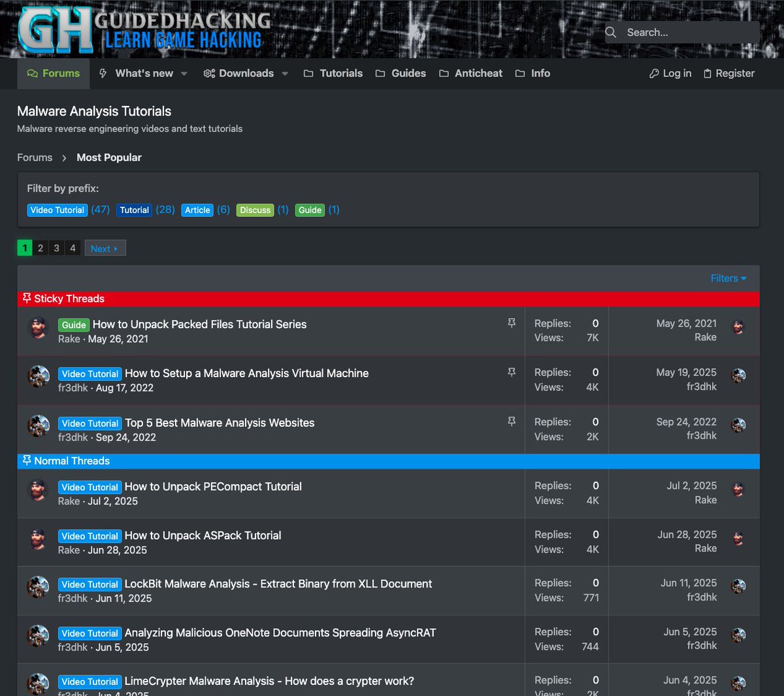This screenshot has height=696, width=784.
Task: Open fr3dhk's avatar beside Analyzing Malicious OneNote Documents
Action: (x=38, y=637)
